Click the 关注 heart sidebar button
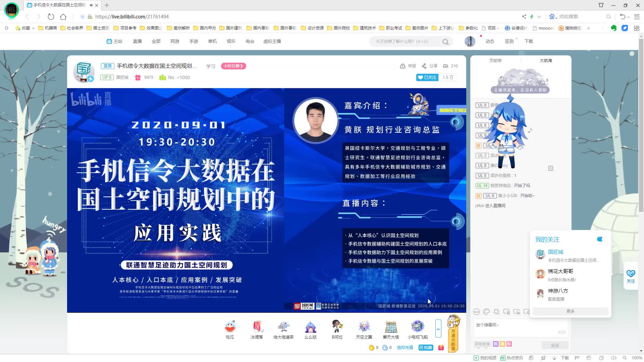The image size is (644, 362). 631,276
